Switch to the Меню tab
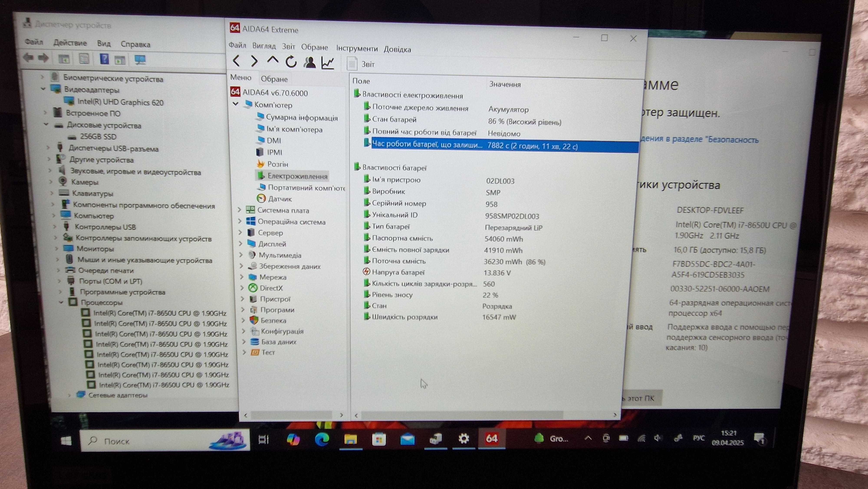The width and height of the screenshot is (868, 489). tap(241, 77)
